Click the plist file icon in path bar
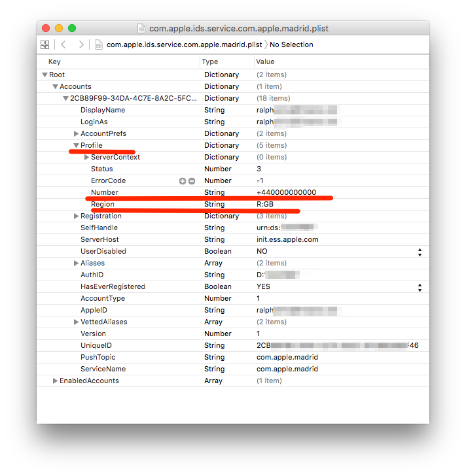This screenshot has height=476, width=466. [x=98, y=44]
